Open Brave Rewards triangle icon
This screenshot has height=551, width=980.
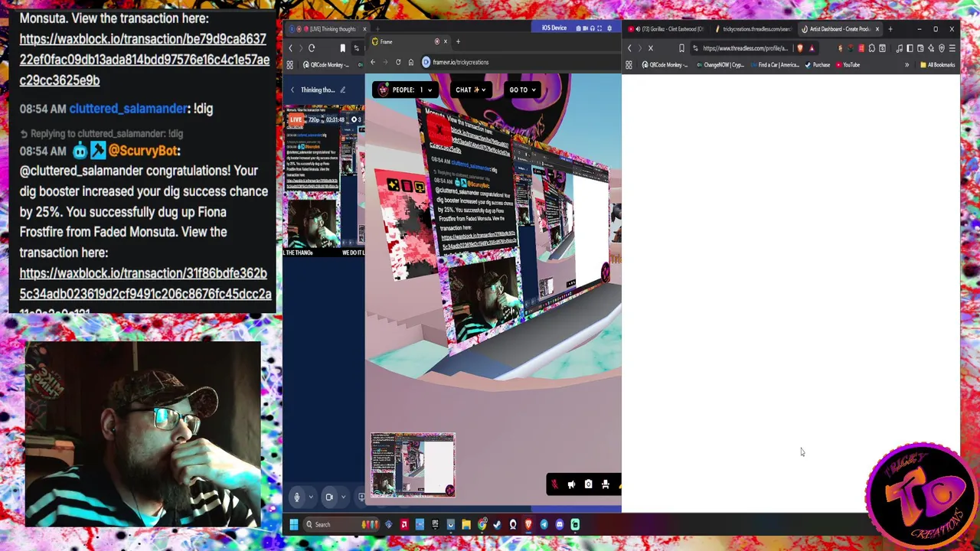click(x=812, y=47)
